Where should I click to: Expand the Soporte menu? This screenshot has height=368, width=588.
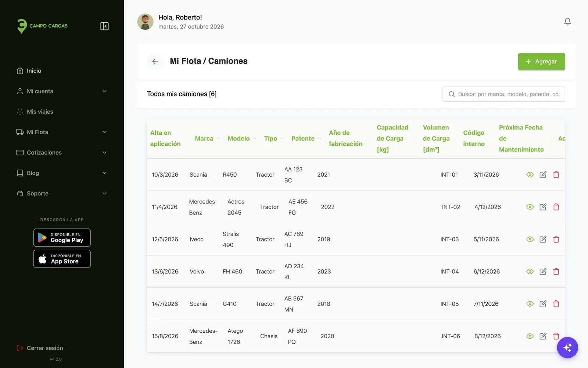(x=62, y=194)
